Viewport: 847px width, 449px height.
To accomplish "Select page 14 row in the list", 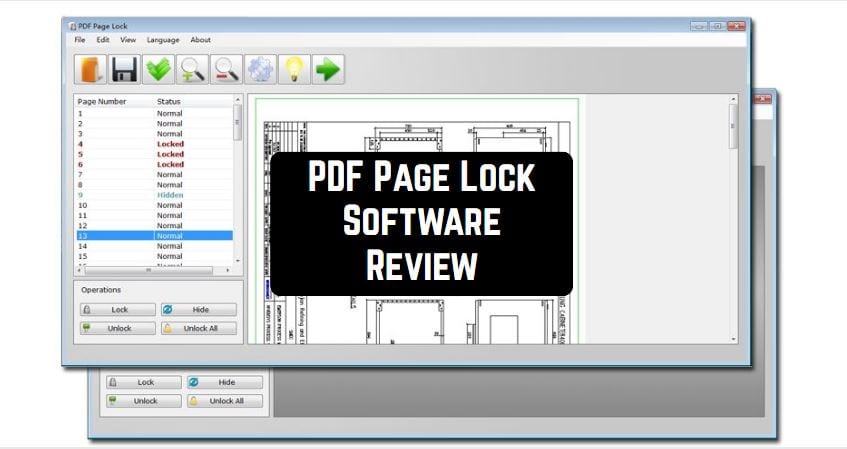I will coord(154,246).
